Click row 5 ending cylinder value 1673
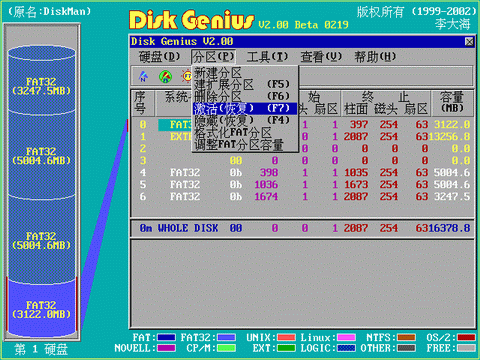Screen dimensions: 480x360 (356, 185)
